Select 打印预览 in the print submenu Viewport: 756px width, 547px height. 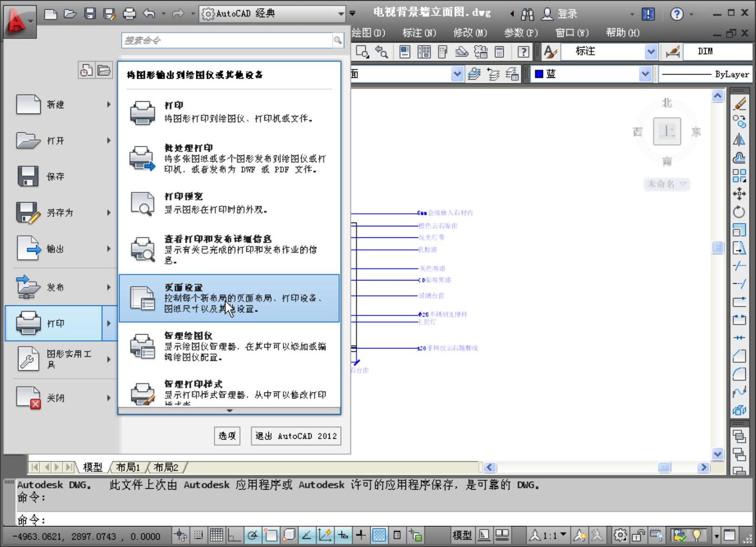[229, 203]
